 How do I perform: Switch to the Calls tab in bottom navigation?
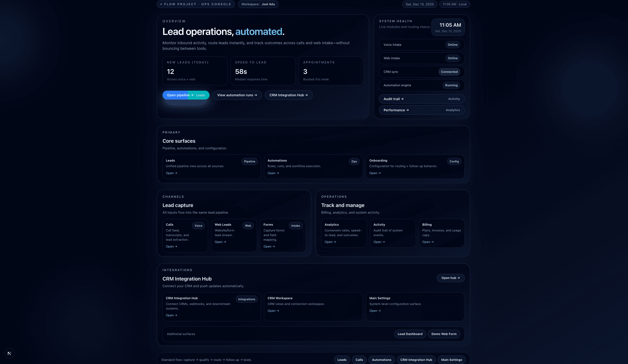(x=359, y=359)
